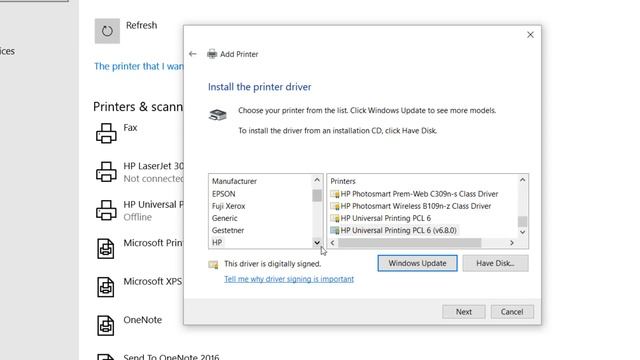
Task: Open the Have Disk dialog
Action: (x=495, y=263)
